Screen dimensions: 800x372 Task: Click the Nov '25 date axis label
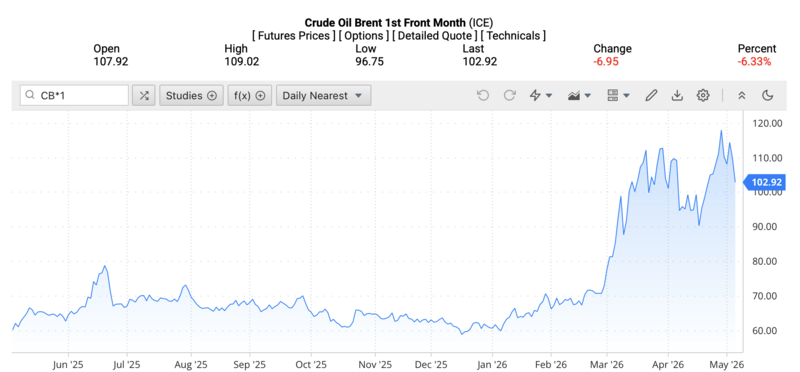(375, 364)
